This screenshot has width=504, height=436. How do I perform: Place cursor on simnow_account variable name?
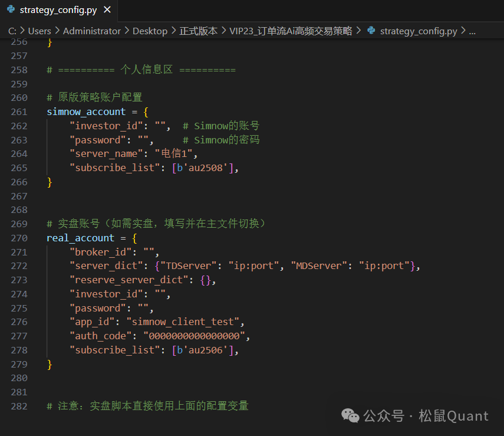pyautogui.click(x=86, y=112)
